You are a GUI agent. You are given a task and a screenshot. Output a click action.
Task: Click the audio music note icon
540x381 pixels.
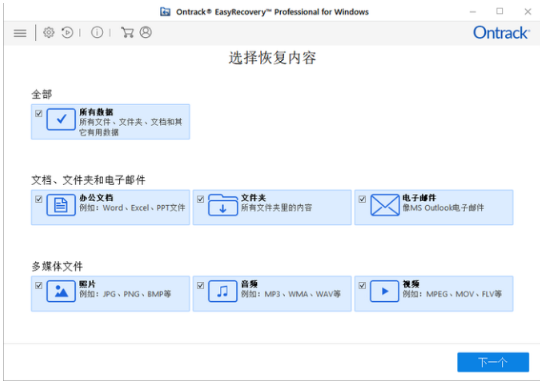[223, 291]
